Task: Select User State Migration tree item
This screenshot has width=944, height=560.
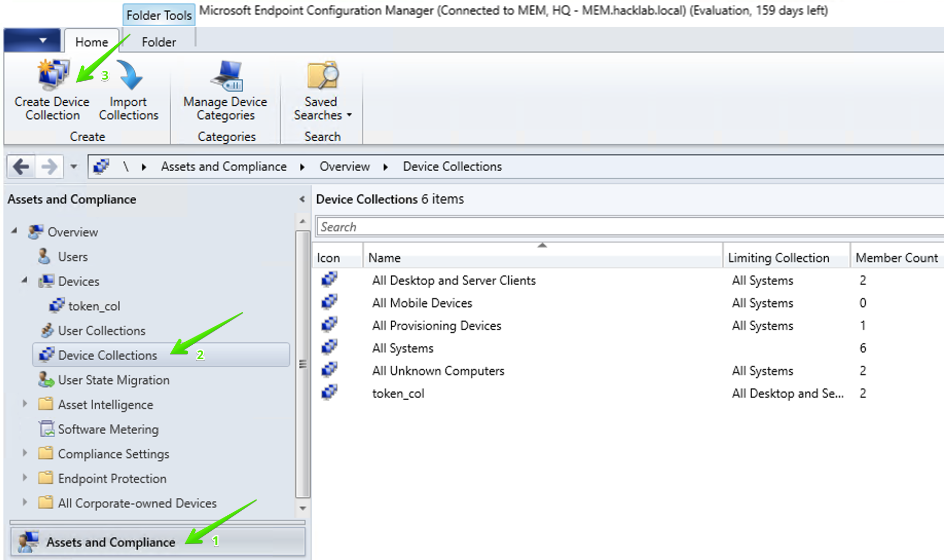Action: pyautogui.click(x=114, y=380)
